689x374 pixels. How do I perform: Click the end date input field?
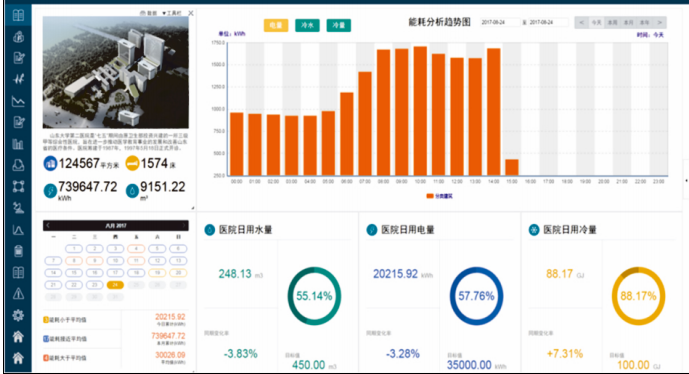(548, 22)
